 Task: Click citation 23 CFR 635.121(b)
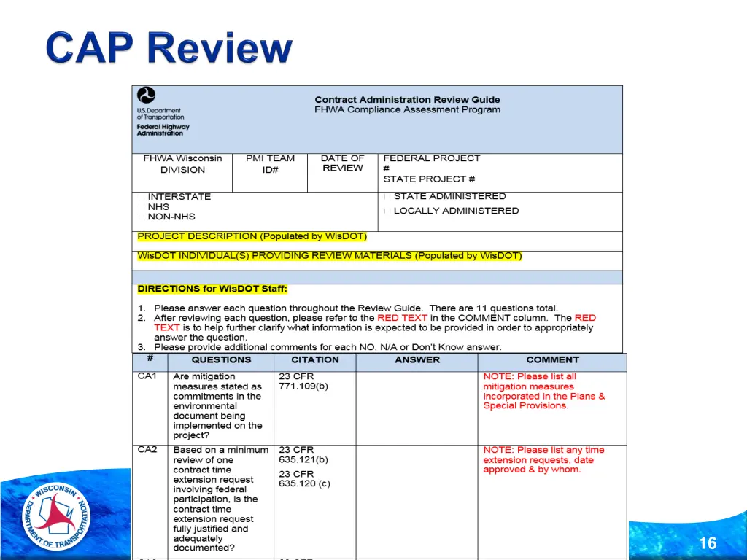pyautogui.click(x=303, y=455)
